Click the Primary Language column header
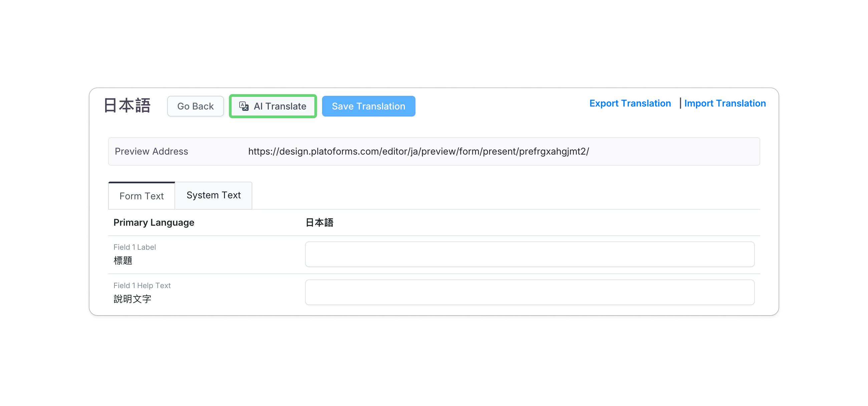Viewport: 868px width, 406px height. pos(154,223)
